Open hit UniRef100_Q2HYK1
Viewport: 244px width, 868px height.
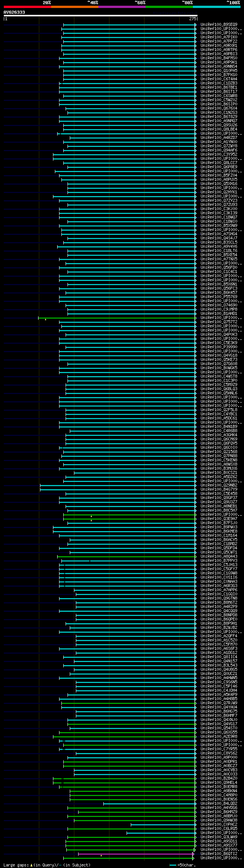(219, 192)
